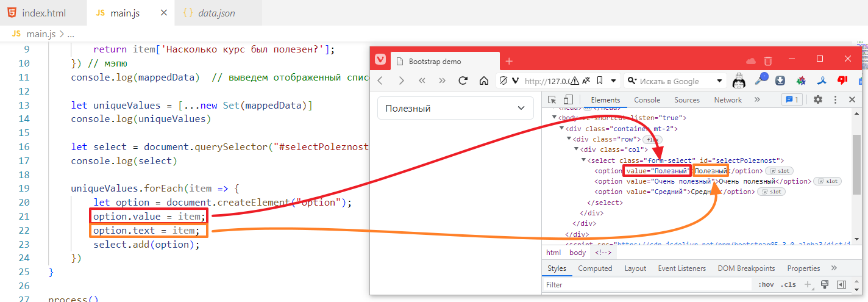Toggle the .cls class editor
Screen dimensions: 868x302
[789, 285]
